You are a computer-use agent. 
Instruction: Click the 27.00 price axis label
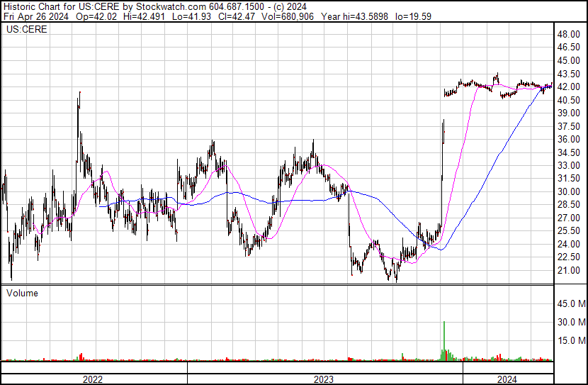coord(568,218)
